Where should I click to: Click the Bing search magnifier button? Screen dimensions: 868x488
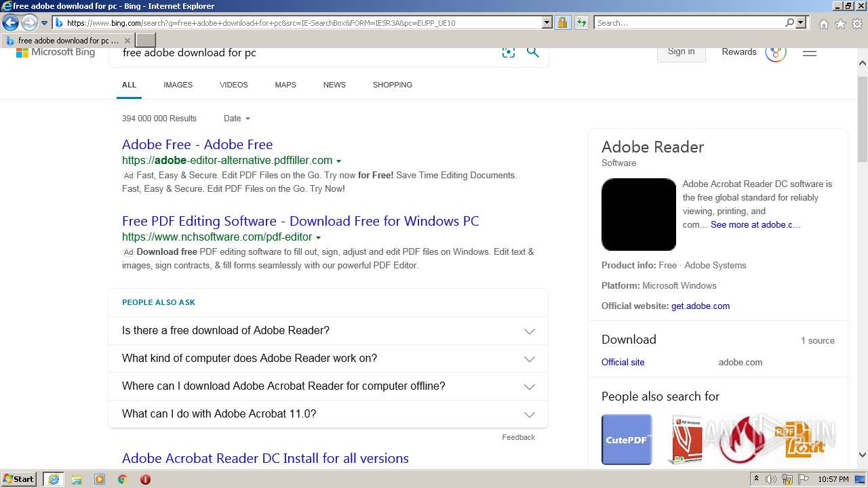(x=533, y=52)
